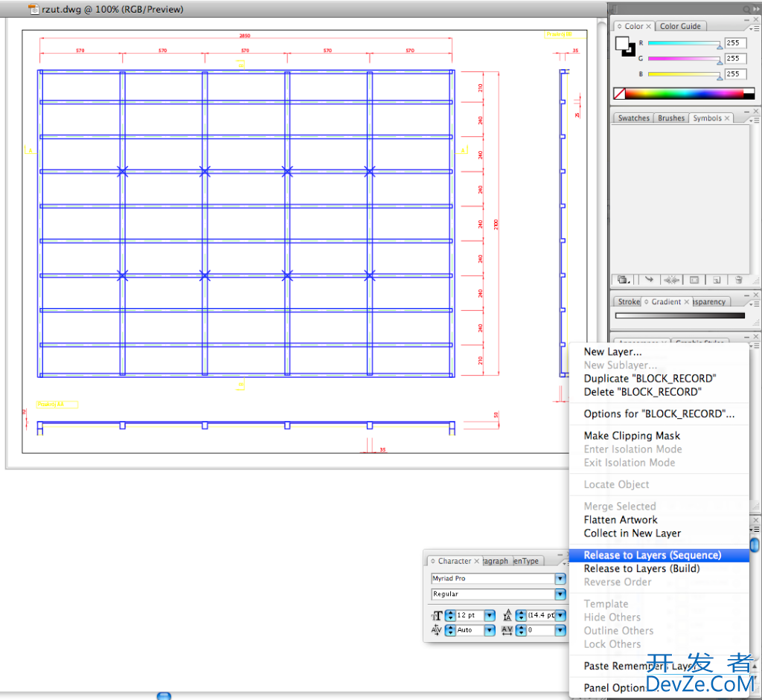Open the Myriad Pro font family dropdown

click(x=560, y=579)
